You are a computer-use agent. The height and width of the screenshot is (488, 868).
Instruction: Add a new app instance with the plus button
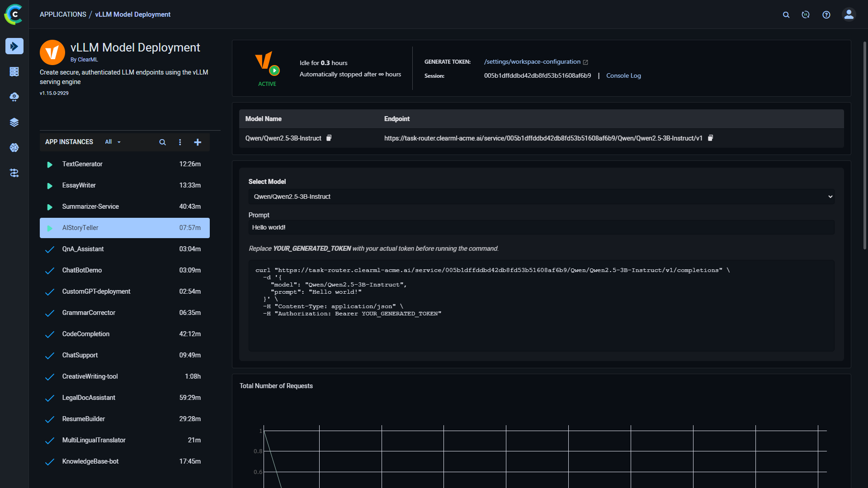[x=198, y=142]
